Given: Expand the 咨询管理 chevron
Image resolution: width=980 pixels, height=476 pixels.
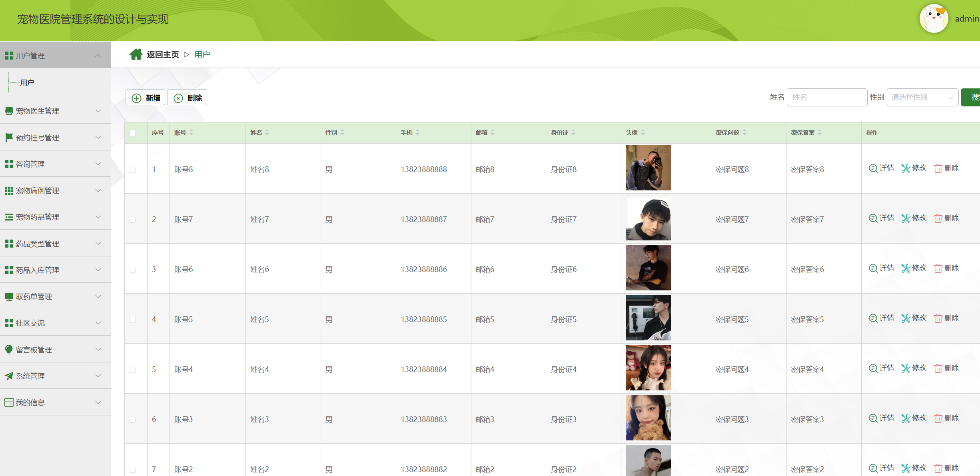Looking at the screenshot, I should pyautogui.click(x=98, y=164).
